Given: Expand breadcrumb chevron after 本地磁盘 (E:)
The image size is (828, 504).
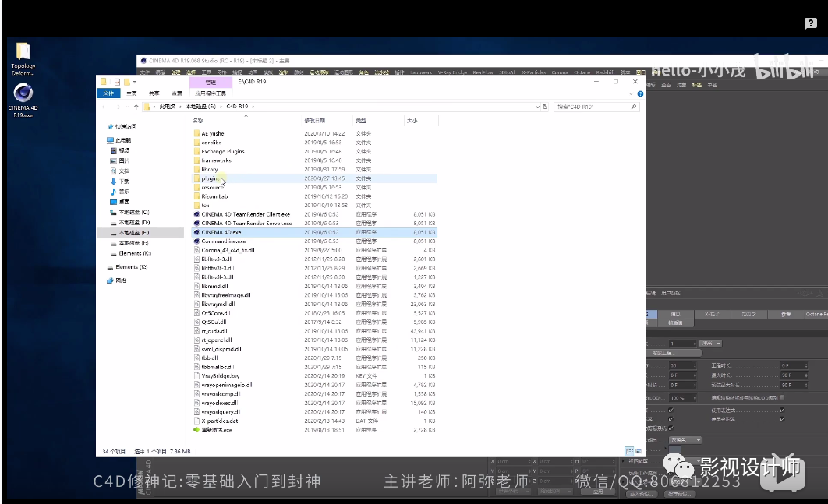Looking at the screenshot, I should [221, 107].
